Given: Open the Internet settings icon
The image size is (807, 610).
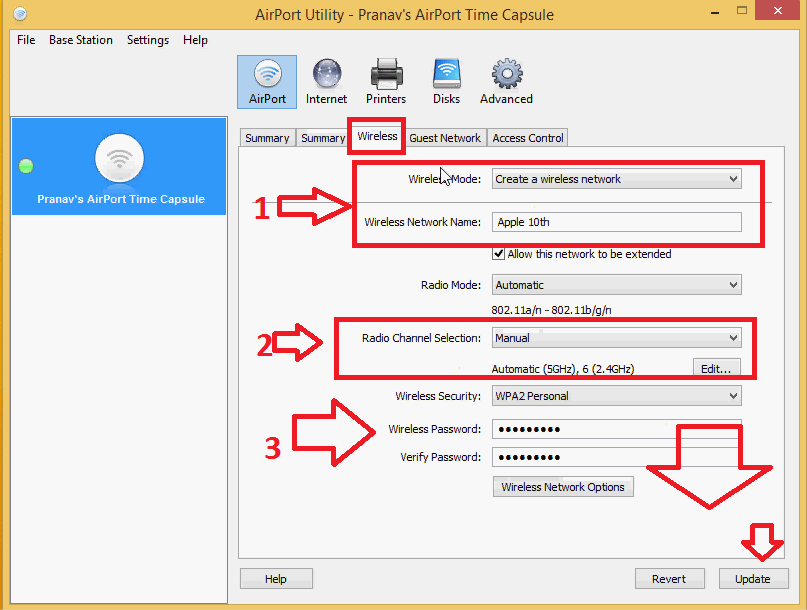Looking at the screenshot, I should (326, 81).
